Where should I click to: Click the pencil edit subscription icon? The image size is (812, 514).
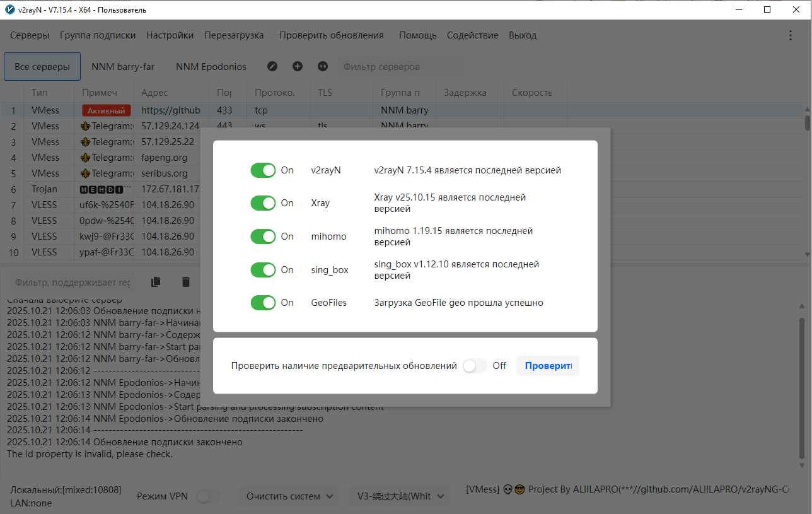pyautogui.click(x=272, y=66)
